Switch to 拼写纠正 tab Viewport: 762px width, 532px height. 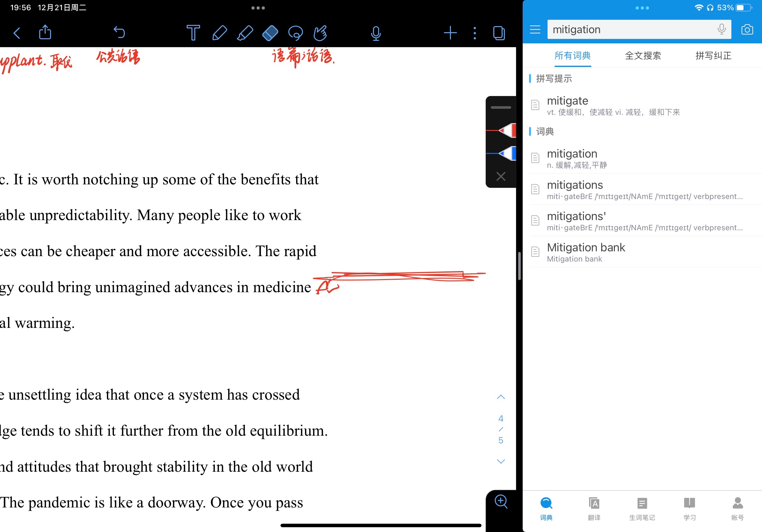(713, 55)
